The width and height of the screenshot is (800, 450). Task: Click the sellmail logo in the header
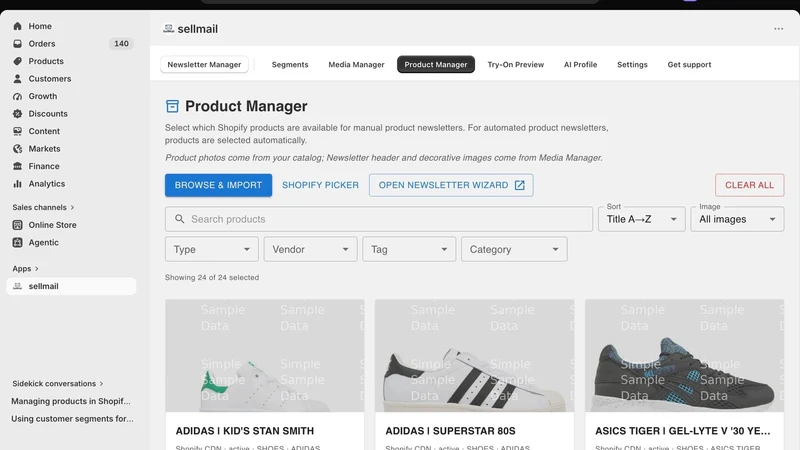coord(168,29)
